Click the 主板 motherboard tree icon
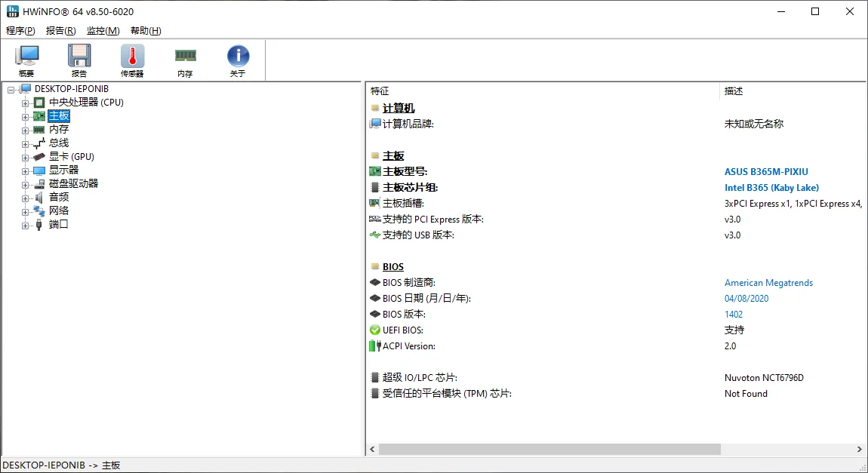Screen dimensions: 868x473 click(39, 116)
